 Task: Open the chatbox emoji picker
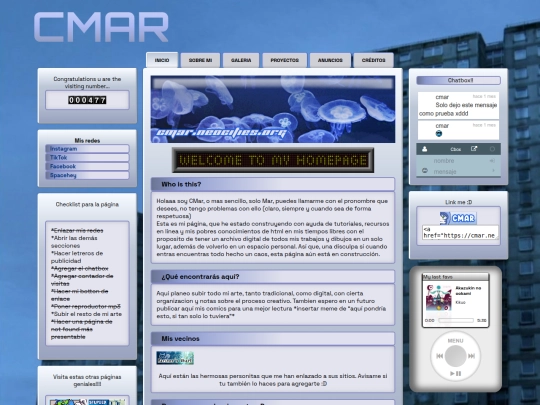click(425, 171)
